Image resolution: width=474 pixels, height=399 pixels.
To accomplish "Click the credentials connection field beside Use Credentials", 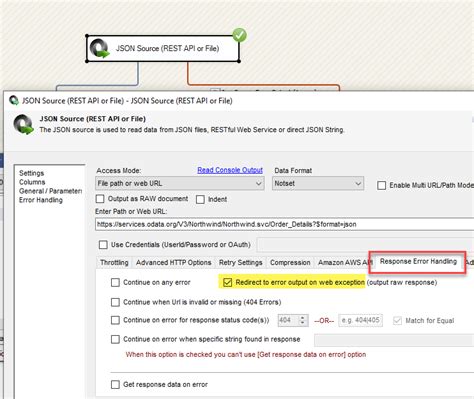I will (366, 245).
